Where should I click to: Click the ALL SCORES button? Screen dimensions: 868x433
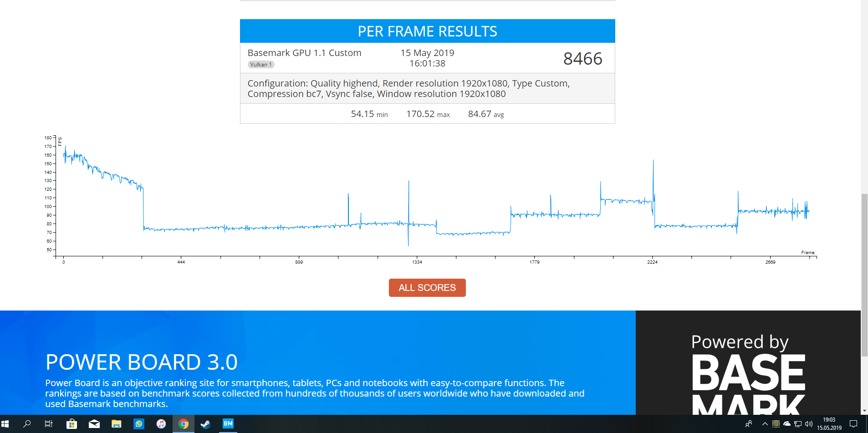pos(427,288)
